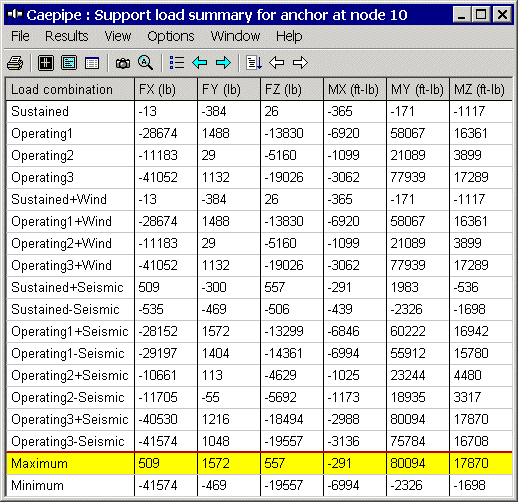Select the Operating2+Seismic row label
Image resolution: width=518 pixels, height=502 pixels.
(70, 375)
